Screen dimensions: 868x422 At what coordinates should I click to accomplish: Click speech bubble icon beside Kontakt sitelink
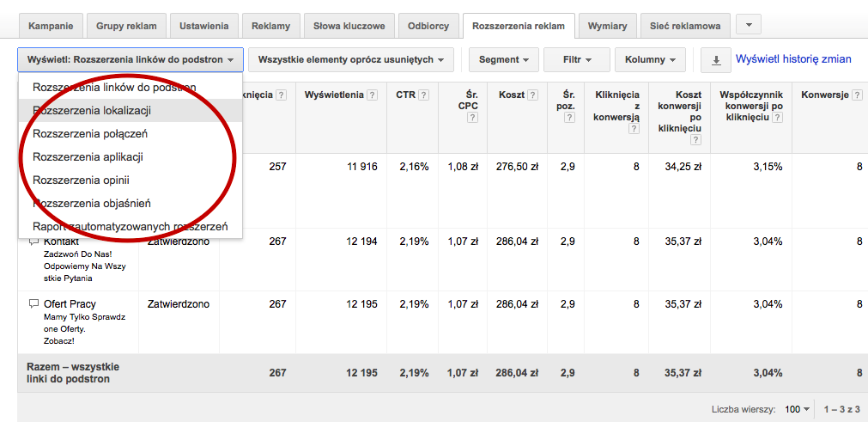click(x=34, y=242)
